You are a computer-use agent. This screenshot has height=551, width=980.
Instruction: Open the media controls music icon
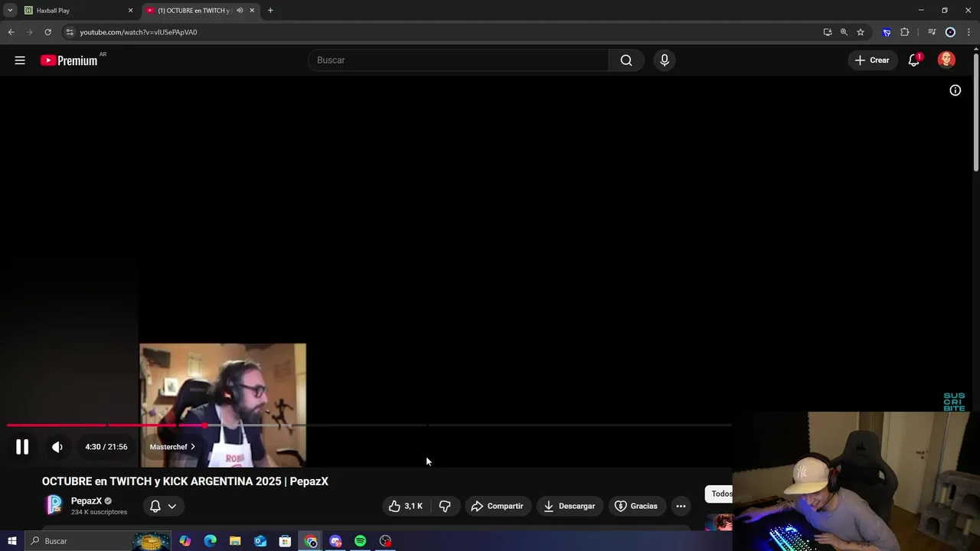(932, 32)
